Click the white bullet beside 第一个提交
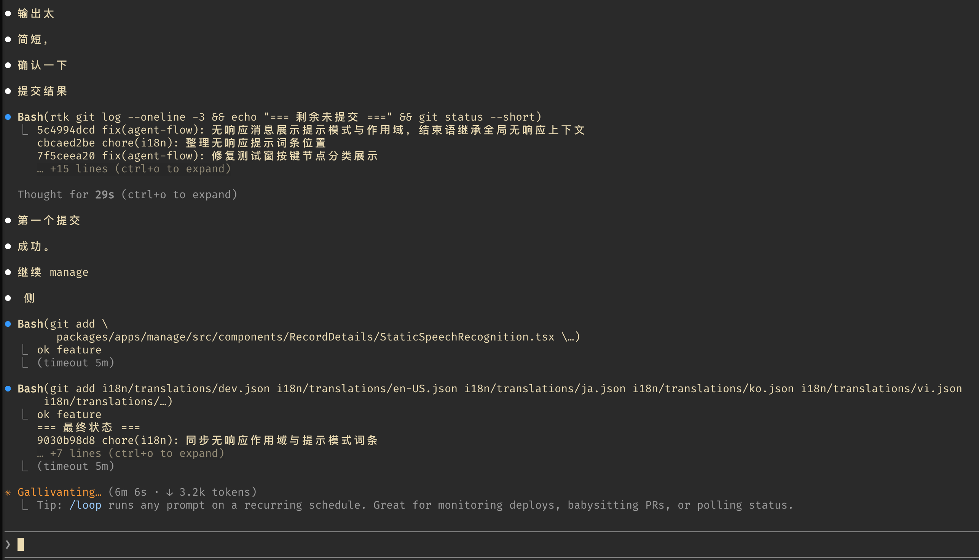The width and height of the screenshot is (979, 560). coord(8,220)
